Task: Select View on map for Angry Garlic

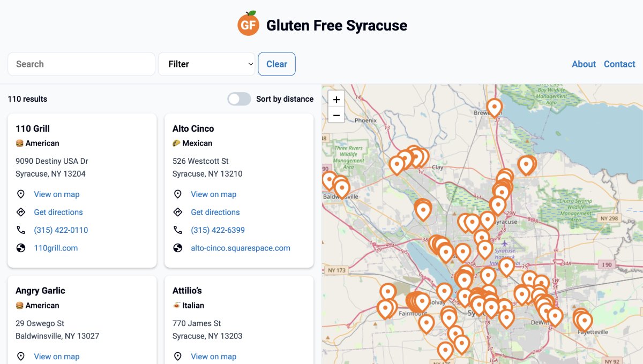Action: (56, 357)
